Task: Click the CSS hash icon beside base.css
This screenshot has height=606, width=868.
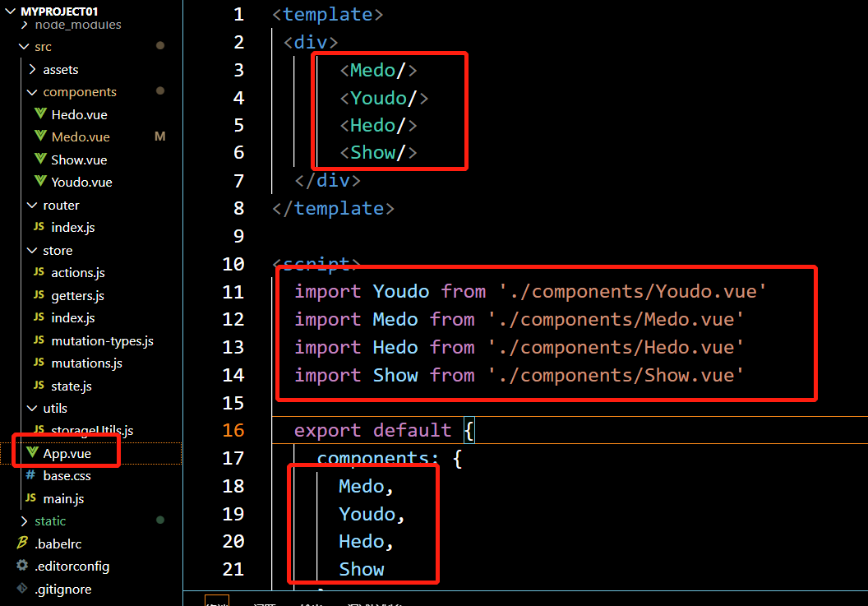Action: tap(31, 475)
